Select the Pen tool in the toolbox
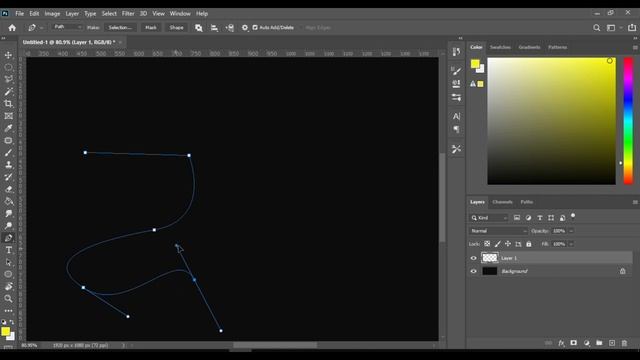The height and width of the screenshot is (360, 640). point(8,238)
